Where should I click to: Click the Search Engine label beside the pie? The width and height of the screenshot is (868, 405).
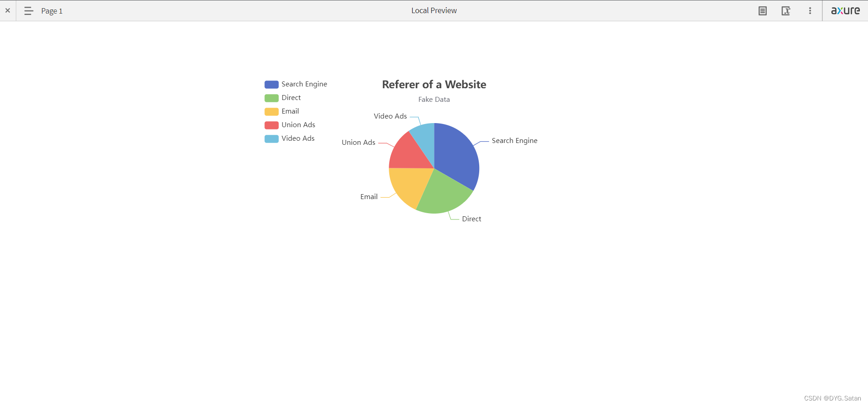514,141
